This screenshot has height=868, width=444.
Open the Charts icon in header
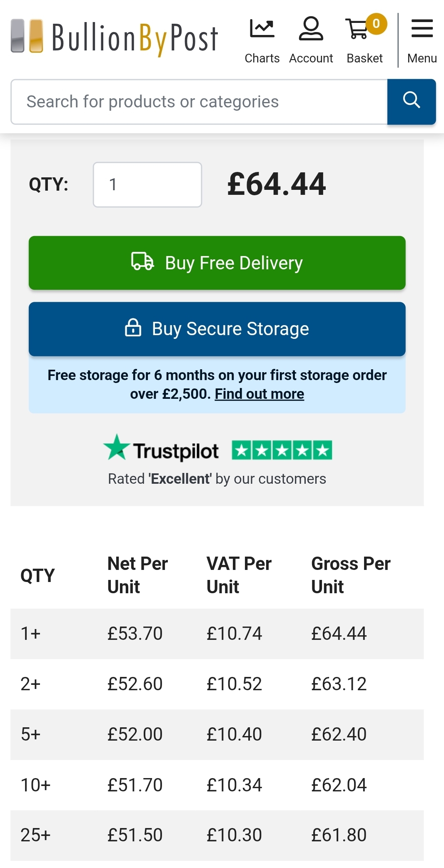[262, 29]
